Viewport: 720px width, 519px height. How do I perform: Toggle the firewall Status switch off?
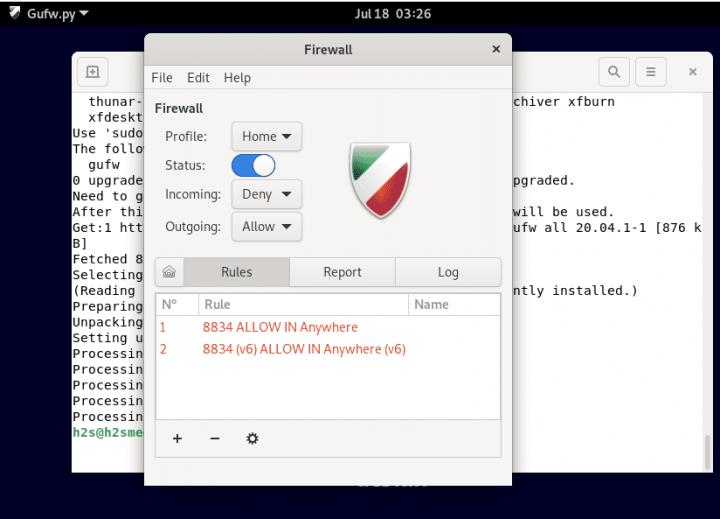click(253, 165)
